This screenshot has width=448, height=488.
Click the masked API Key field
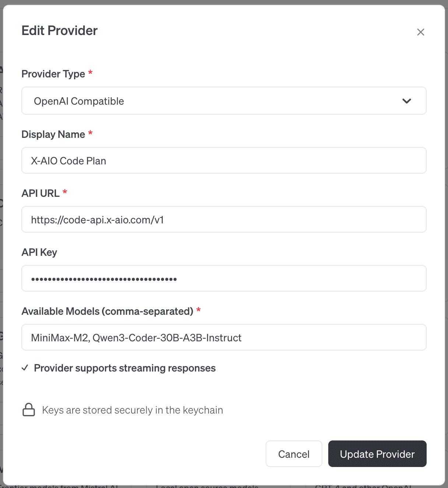click(224, 279)
